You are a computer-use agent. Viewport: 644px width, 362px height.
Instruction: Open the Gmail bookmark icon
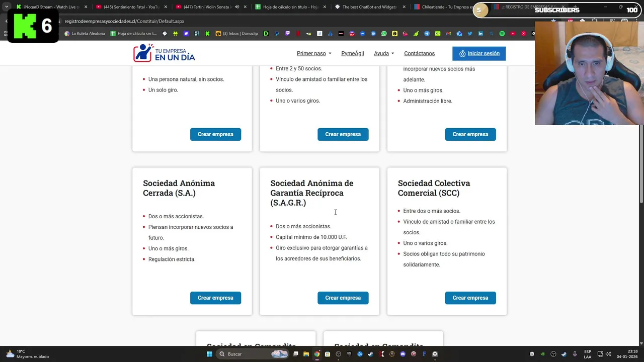coord(448,34)
